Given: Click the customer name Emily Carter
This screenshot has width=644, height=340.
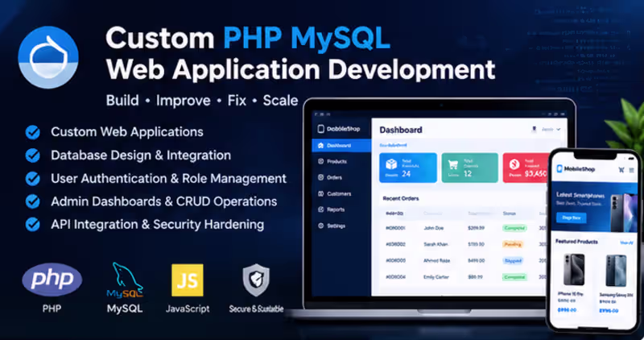Looking at the screenshot, I should pyautogui.click(x=436, y=277).
